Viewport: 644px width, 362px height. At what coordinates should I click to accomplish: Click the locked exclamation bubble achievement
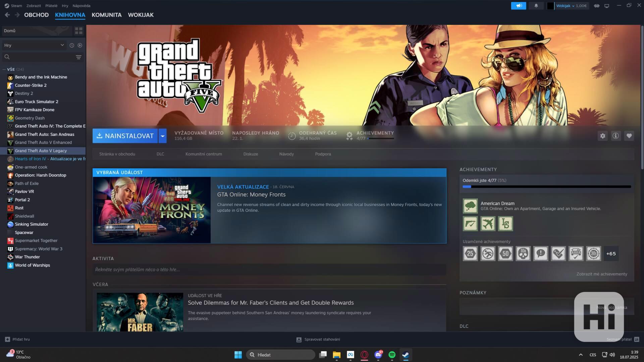pos(541,254)
